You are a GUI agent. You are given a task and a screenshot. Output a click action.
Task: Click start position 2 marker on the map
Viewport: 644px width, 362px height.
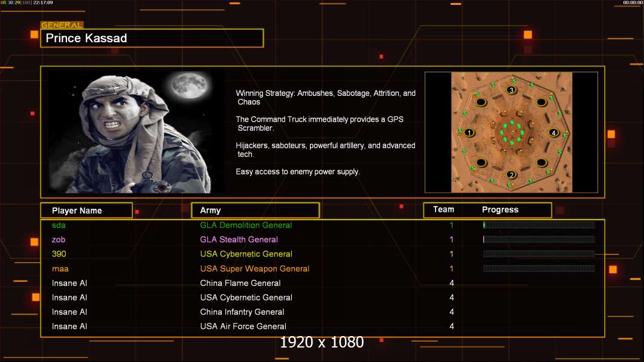coord(511,174)
